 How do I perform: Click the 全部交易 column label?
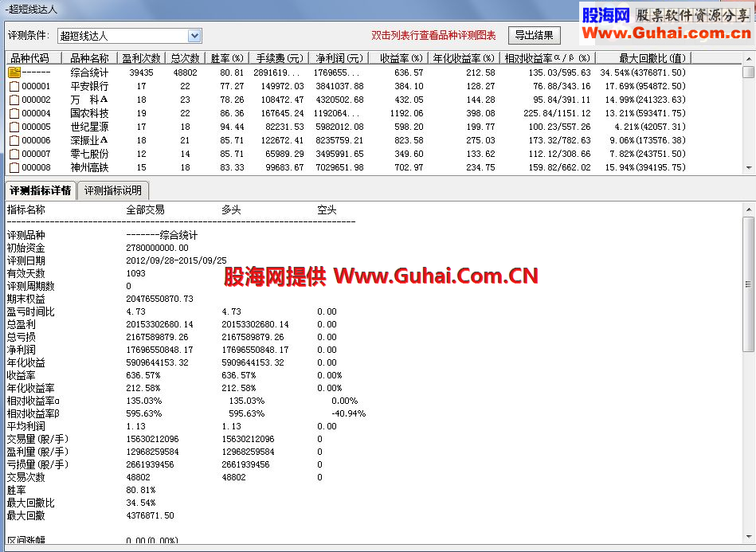click(x=145, y=209)
